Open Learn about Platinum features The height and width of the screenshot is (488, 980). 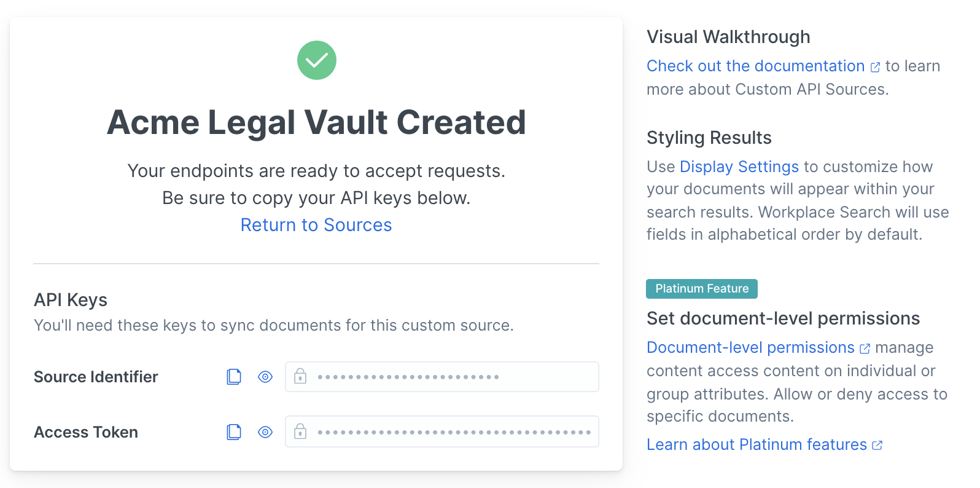[756, 444]
